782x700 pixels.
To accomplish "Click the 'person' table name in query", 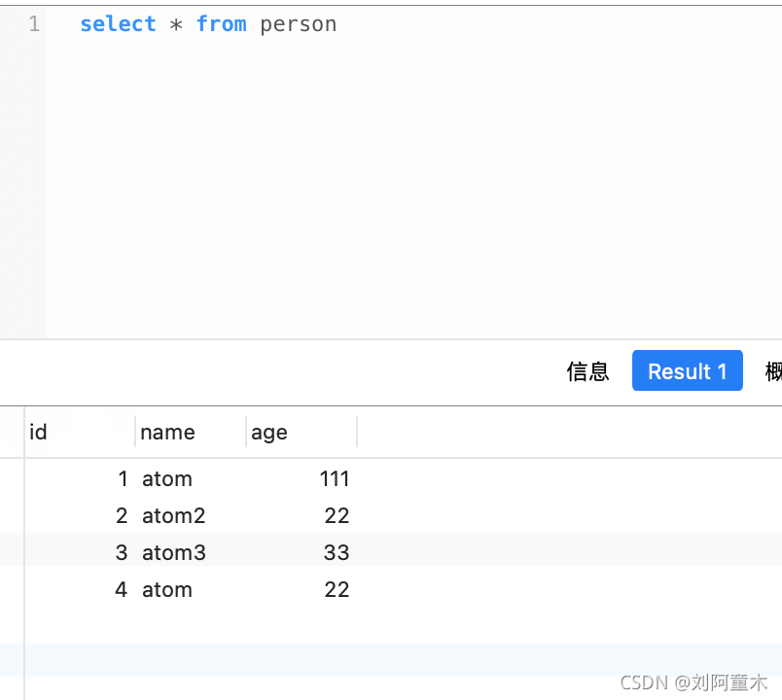I will pyautogui.click(x=299, y=25).
